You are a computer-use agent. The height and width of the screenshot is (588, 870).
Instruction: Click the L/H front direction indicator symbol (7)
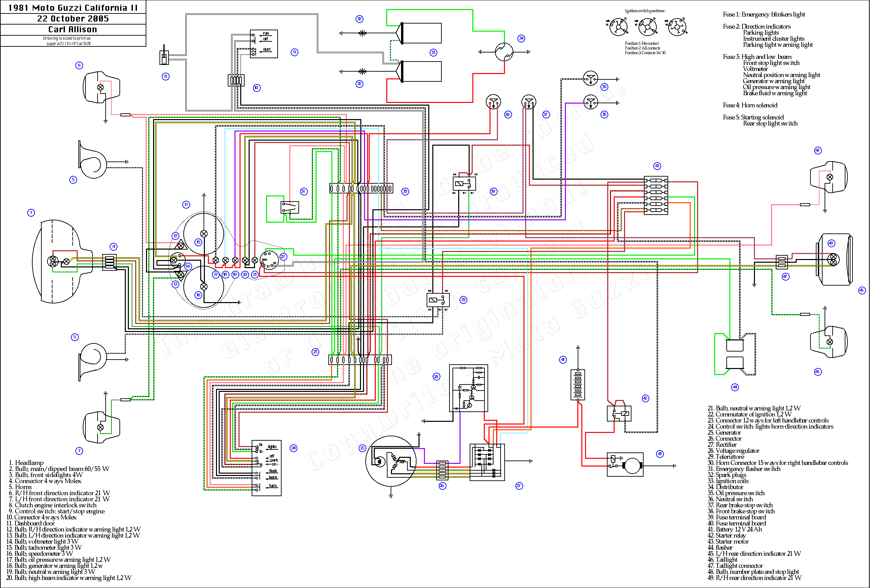(102, 427)
